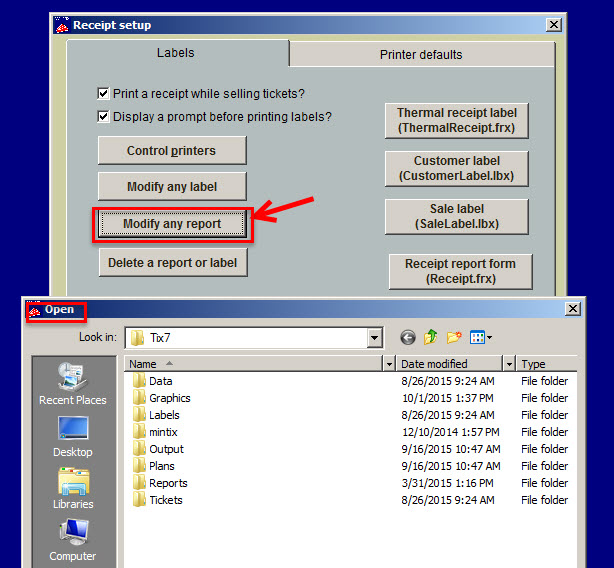Image resolution: width=614 pixels, height=568 pixels.
Task: Select the Tickets folder icon
Action: pyautogui.click(x=139, y=500)
